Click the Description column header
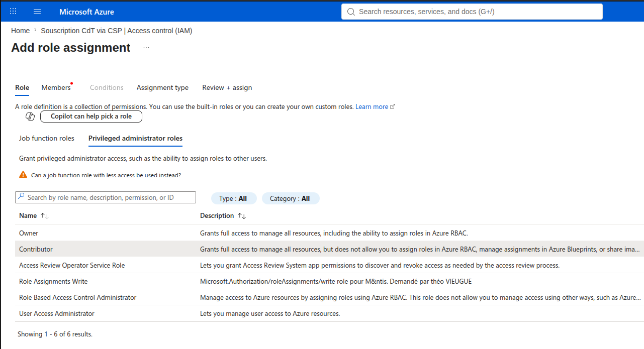This screenshot has height=349, width=644. pos(217,215)
